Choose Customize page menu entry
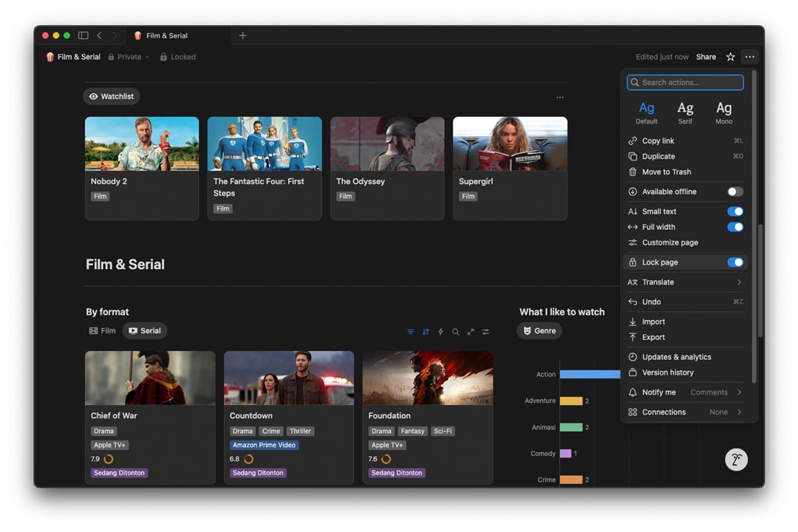Screen dimensions: 798x532 tap(685, 242)
